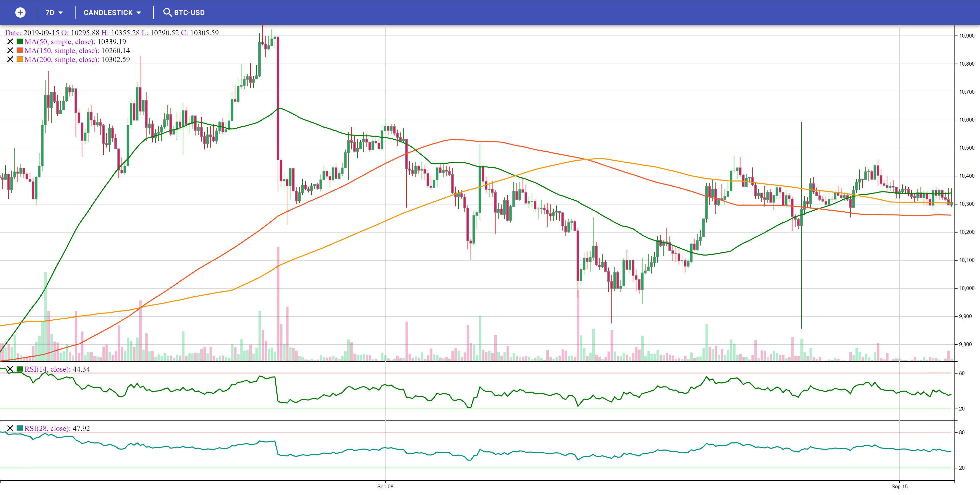Click the red-orange MA(150) color swatch

tap(20, 50)
